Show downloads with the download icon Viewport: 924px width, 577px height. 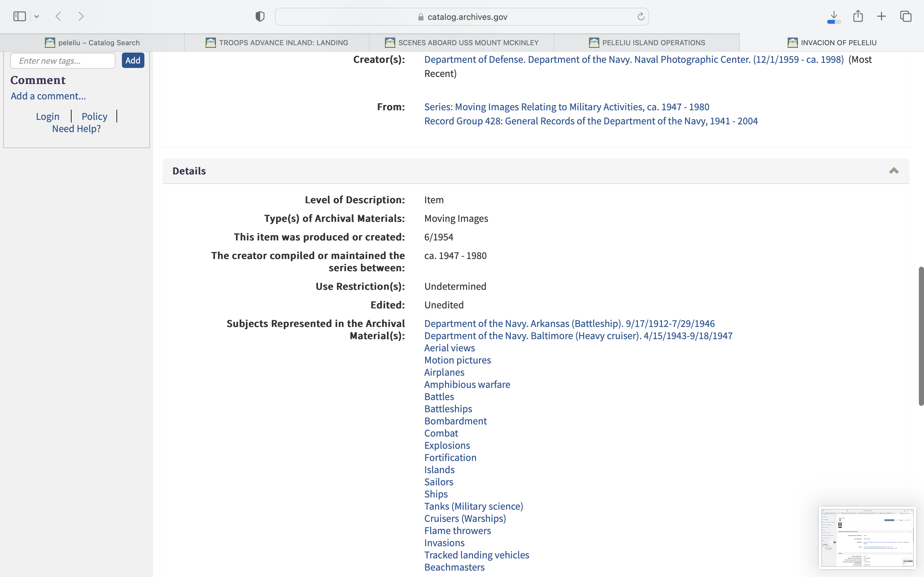pos(834,16)
